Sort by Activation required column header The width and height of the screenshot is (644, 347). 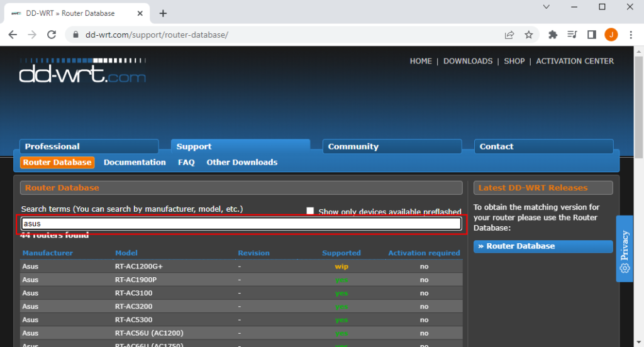pos(425,253)
